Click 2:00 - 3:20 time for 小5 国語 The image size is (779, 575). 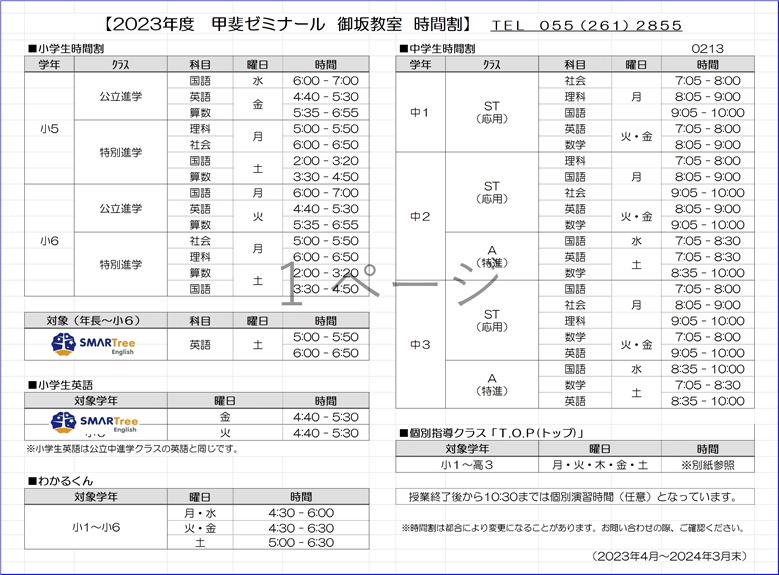(325, 161)
